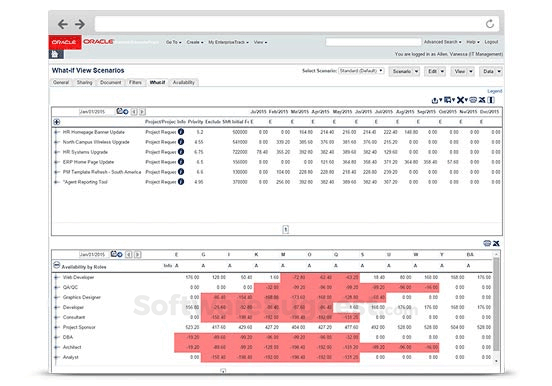Click the info icon for HR Homepage Banner Update
The height and width of the screenshot is (386, 552).
(x=181, y=132)
